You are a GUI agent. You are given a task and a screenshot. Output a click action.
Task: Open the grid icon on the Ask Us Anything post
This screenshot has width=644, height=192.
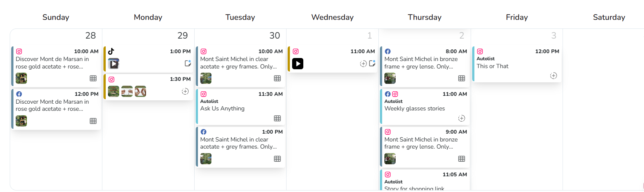[x=277, y=118]
